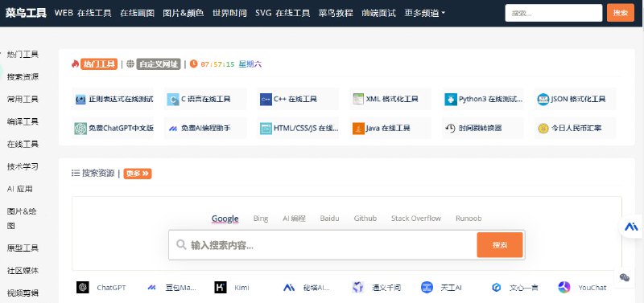Screen dimensions: 644x303
Task: Select 社区媒体 in left sidebar
Action: [23, 271]
